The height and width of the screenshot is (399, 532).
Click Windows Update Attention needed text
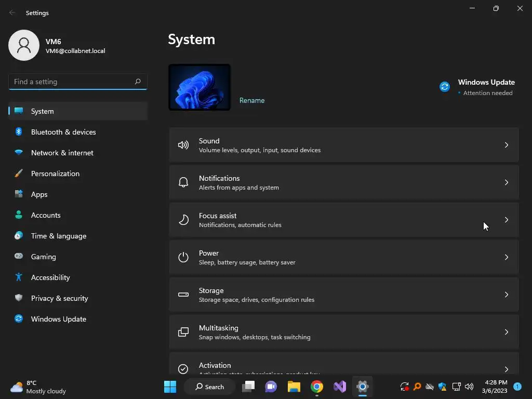pyautogui.click(x=487, y=93)
